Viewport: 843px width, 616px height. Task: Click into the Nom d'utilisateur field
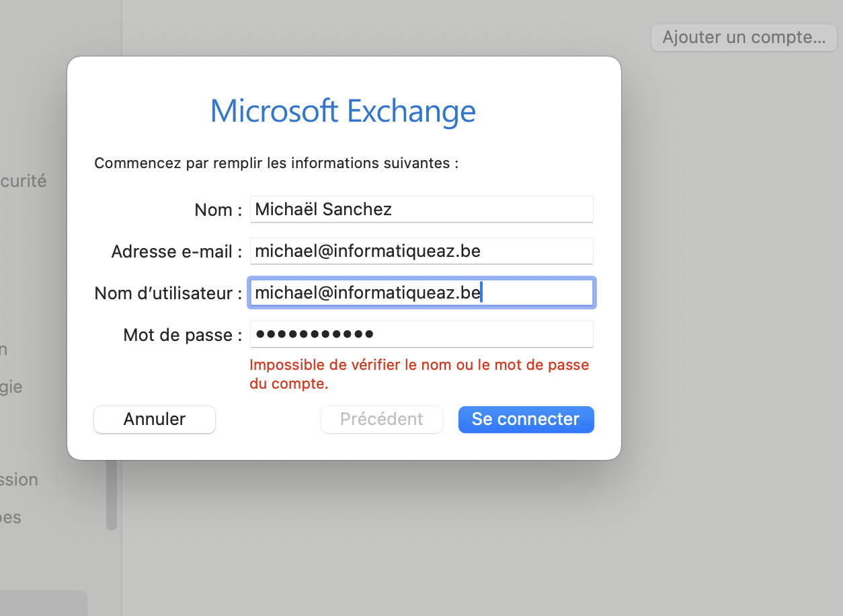(x=421, y=293)
